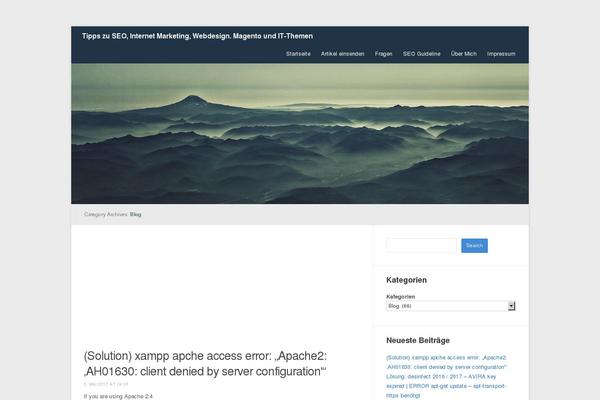Click the Category Archives: Blog text
This screenshot has width=600, height=400.
pos(112,214)
